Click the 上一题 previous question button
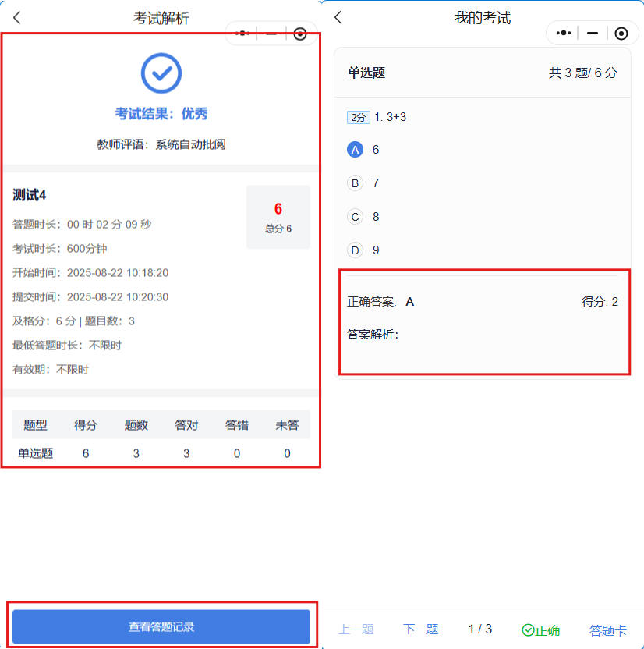 tap(356, 629)
